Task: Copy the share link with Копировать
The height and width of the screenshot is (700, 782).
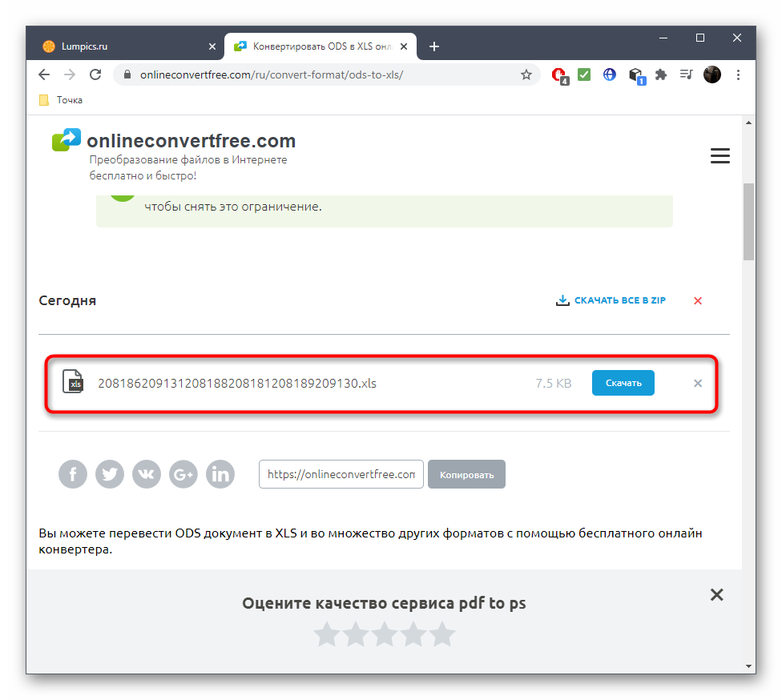Action: click(x=466, y=474)
